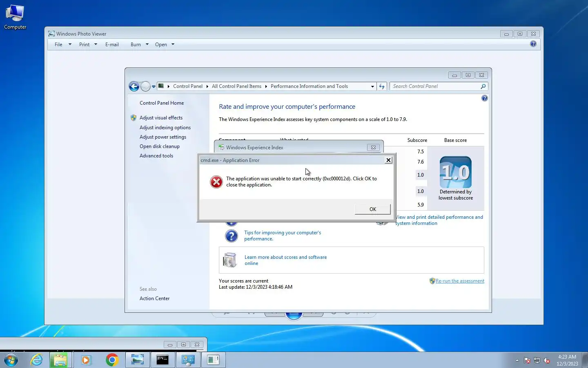
Task: Click the question icon beside Tips for improving
Action: tap(232, 236)
